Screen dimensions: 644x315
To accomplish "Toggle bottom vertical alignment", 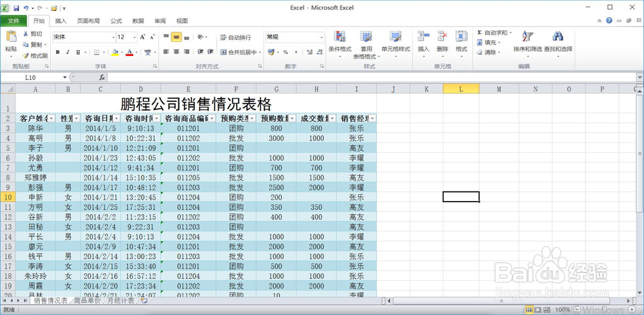I will pyautogui.click(x=187, y=37).
